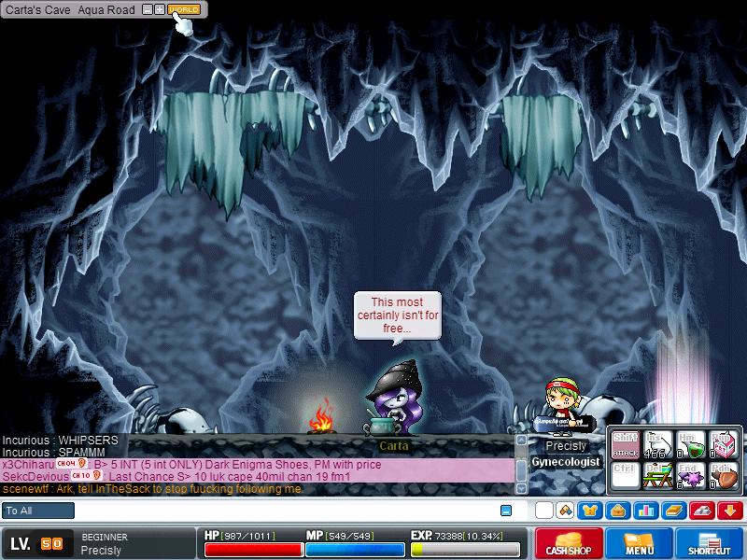Click the player character Precisly
This screenshot has height=560, width=747.
coord(563,407)
